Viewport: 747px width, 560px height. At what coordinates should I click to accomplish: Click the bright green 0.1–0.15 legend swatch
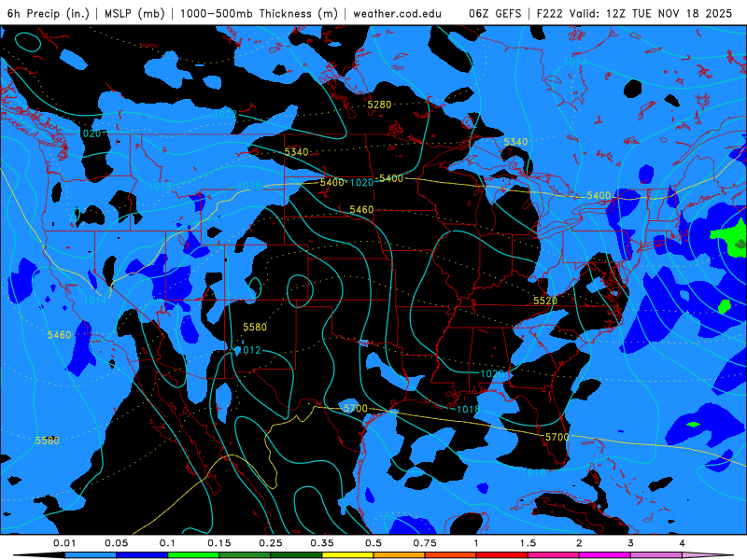coord(193,555)
